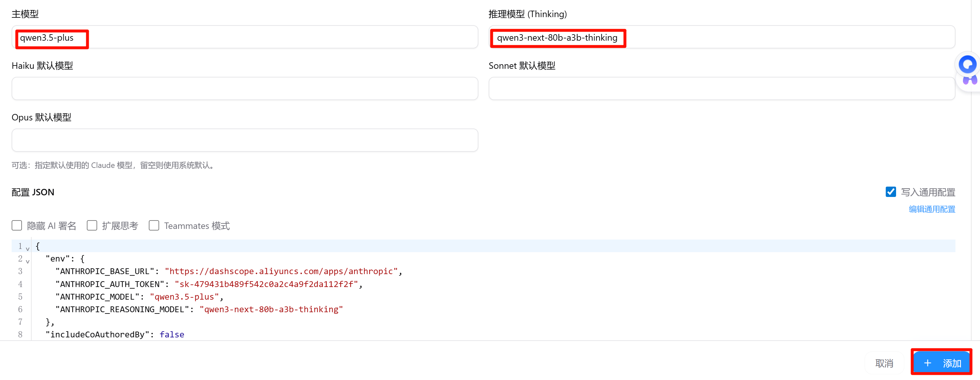Enable 扩展思考 checkbox

92,226
